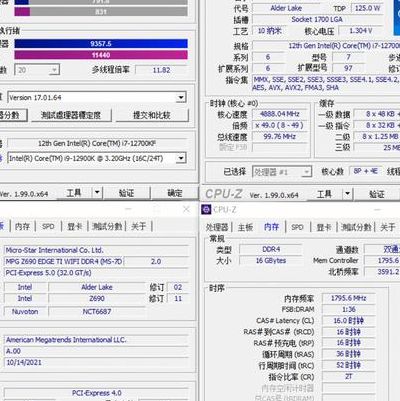400x401 pixels.
Task: Open the i9-12900K reference processor dropdown
Action: coord(181,158)
